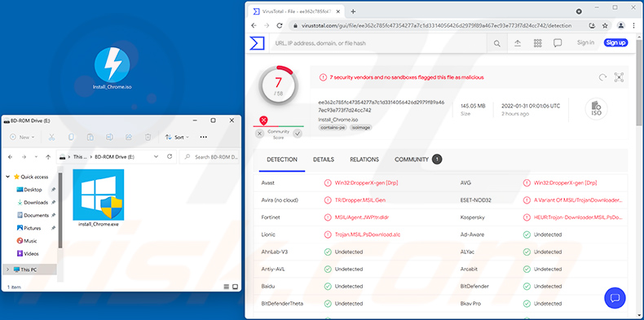This screenshot has height=320, width=644.
Task: Switch File Explorer to large icons view
Action: 236,287
